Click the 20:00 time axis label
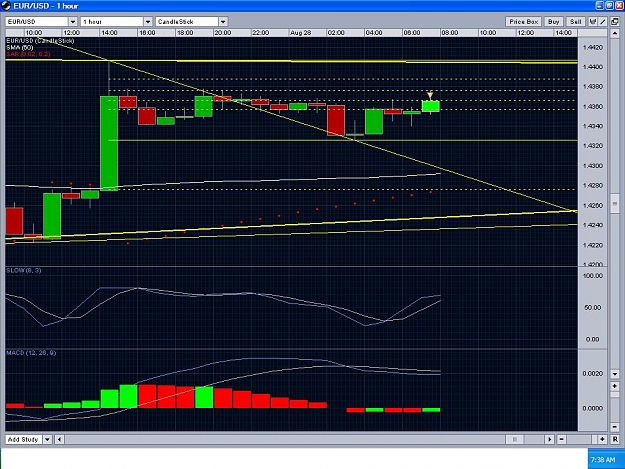Image resolution: width=625 pixels, height=469 pixels. pyautogui.click(x=222, y=33)
